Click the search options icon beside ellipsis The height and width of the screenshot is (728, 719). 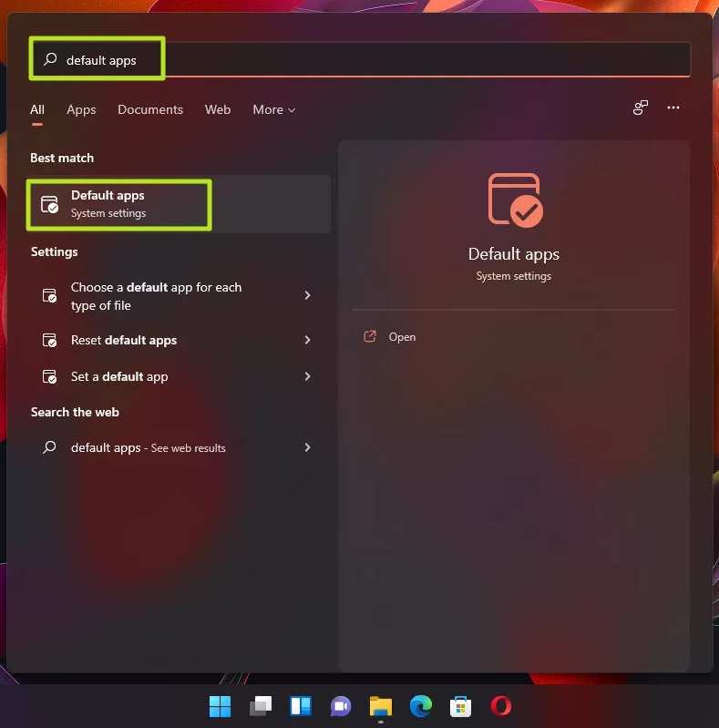pyautogui.click(x=641, y=108)
